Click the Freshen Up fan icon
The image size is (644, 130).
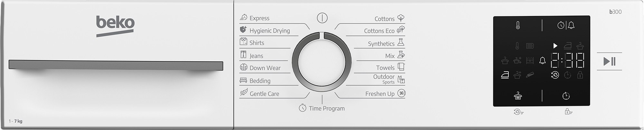coord(401,93)
